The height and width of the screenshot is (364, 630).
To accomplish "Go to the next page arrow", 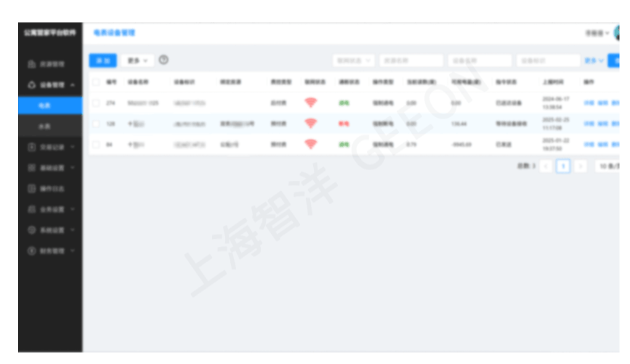I will pos(580,166).
